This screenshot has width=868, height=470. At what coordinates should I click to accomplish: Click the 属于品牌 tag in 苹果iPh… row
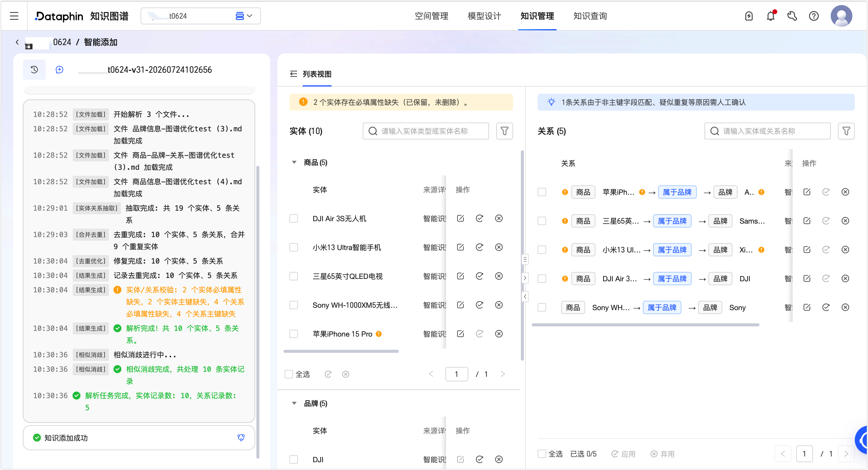(677, 192)
